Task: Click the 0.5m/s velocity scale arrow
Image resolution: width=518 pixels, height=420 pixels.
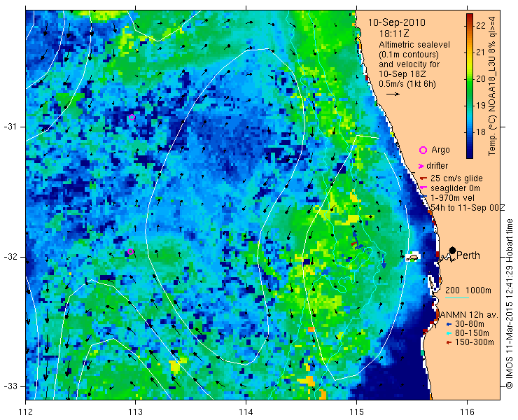Action: 393,94
